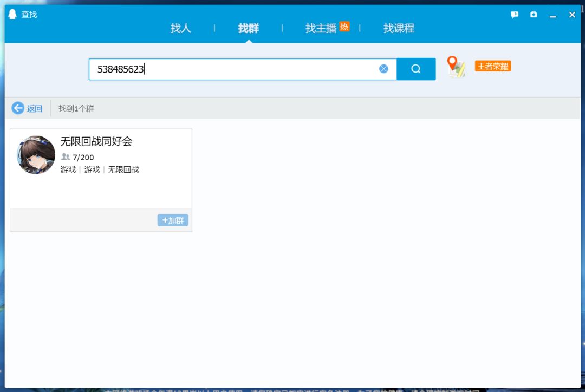585x392 pixels.
Task: Click the member count 7/200
Action: [x=83, y=158]
